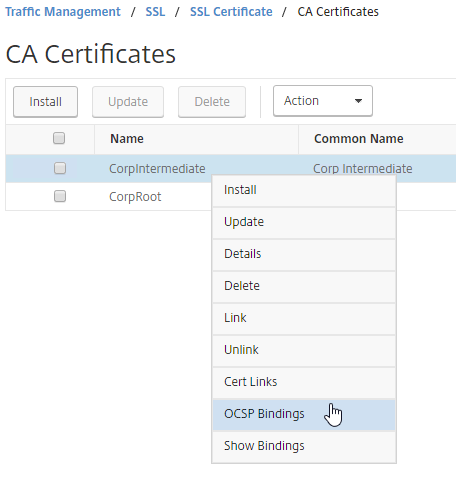Check the CorpIntermediate row checkbox
Viewport: 456px width, 481px height.
60,168
